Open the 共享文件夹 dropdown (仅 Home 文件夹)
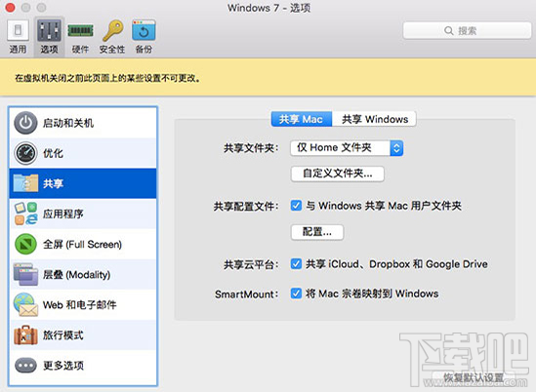 point(347,148)
